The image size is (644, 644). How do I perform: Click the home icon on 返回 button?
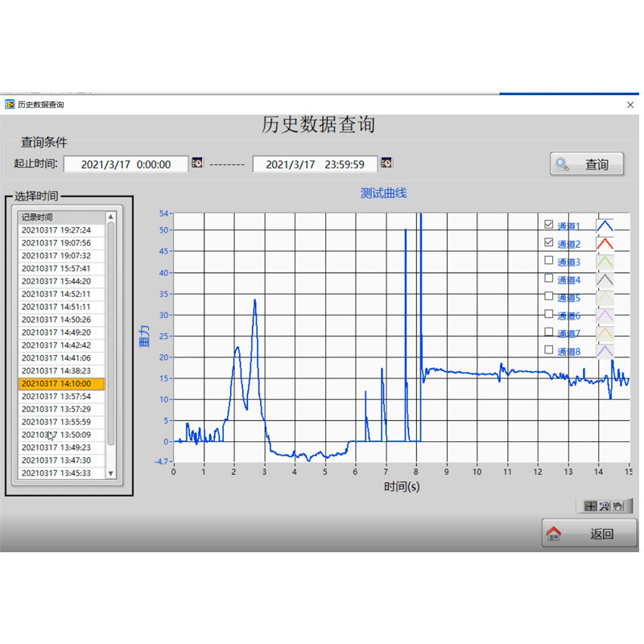click(553, 534)
